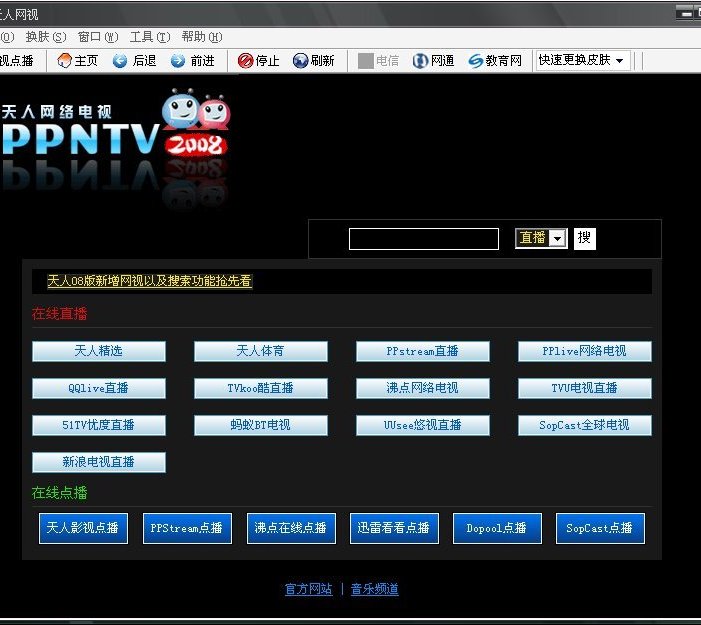701x625 pixels.
Task: Launch SopCast点播 on-demand
Action: tap(600, 528)
